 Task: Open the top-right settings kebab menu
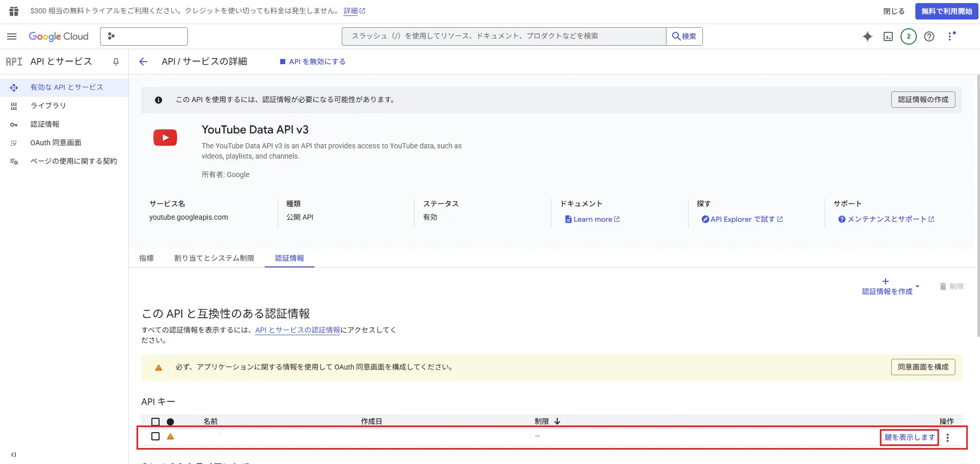[951, 36]
